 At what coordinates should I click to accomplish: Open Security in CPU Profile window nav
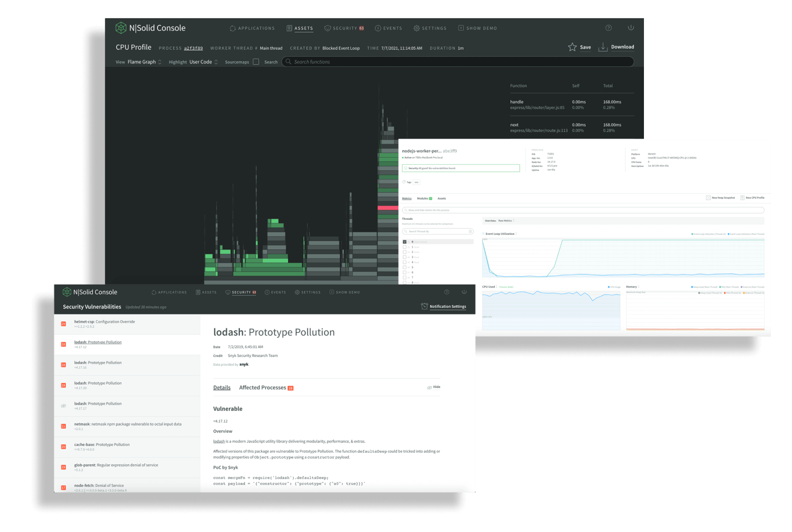coord(344,28)
